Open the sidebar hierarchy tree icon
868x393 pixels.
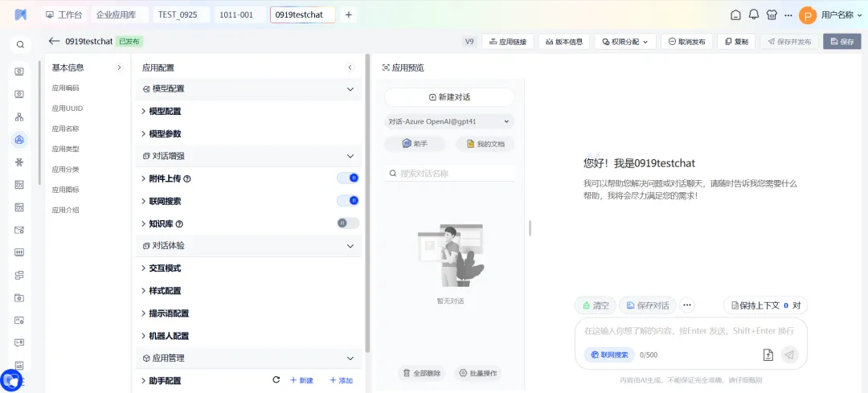pos(19,117)
